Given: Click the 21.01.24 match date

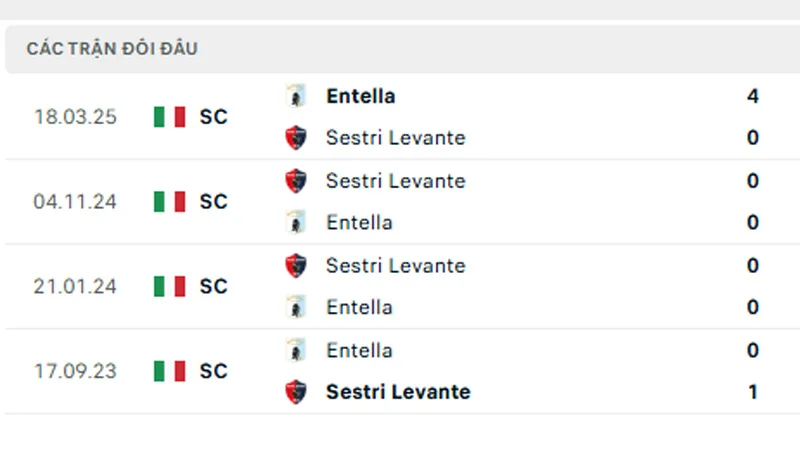Looking at the screenshot, I should click(x=75, y=287).
